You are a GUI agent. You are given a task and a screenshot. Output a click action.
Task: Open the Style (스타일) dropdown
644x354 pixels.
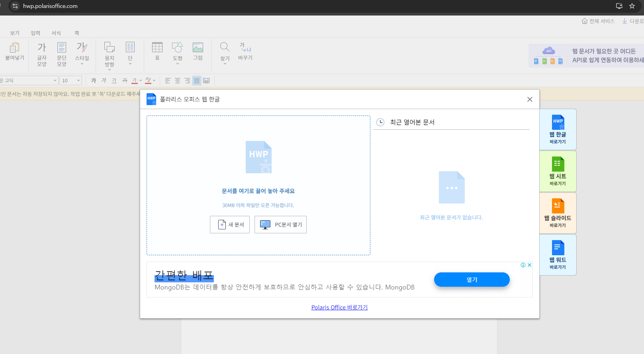pos(82,54)
